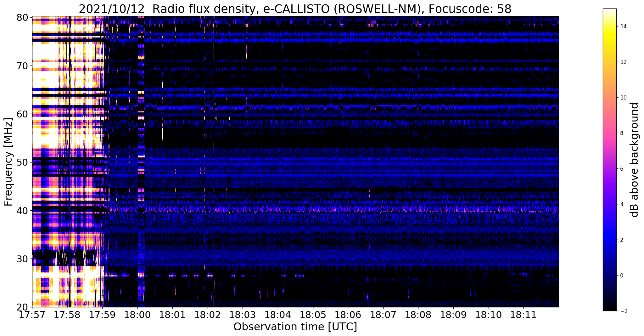Viewport: 644px width, 336px height.
Task: Click the 18:11 time tick label
Action: click(x=524, y=315)
